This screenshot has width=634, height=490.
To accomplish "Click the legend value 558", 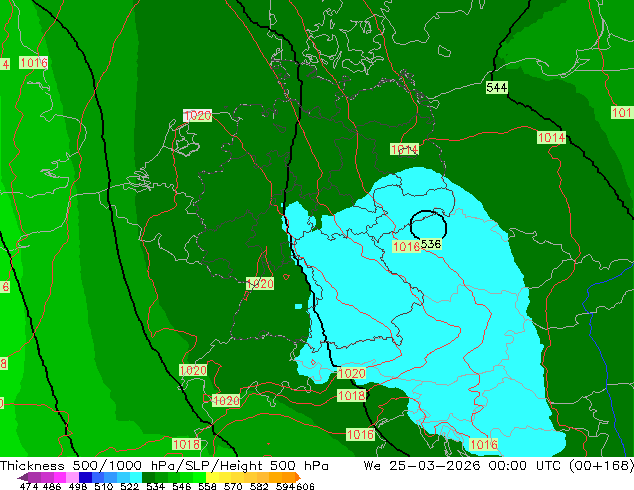I will point(207,486).
